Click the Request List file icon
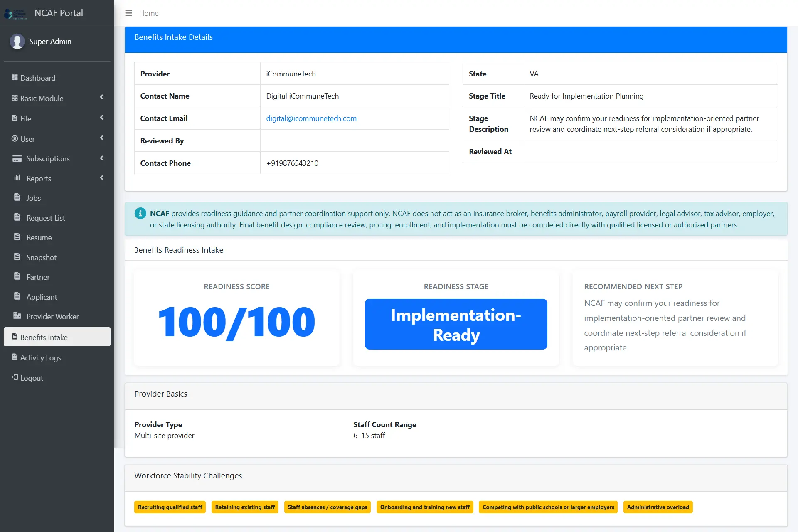This screenshot has width=798, height=532. pyautogui.click(x=17, y=217)
